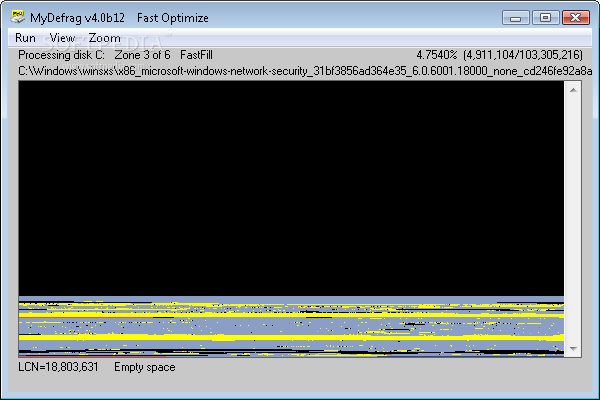
Task: Maximize the MyDefrag window
Action: 545,18
